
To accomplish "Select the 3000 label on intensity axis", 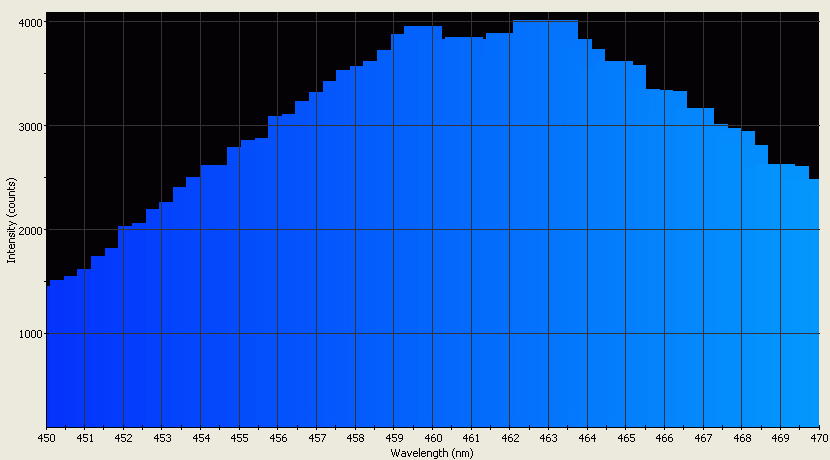I will pyautogui.click(x=29, y=126).
